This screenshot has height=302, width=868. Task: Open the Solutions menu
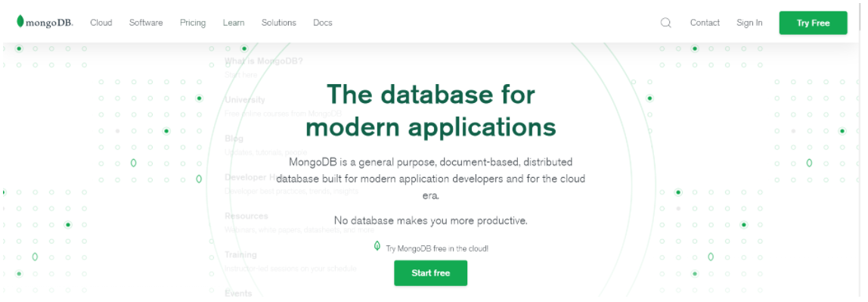click(279, 23)
